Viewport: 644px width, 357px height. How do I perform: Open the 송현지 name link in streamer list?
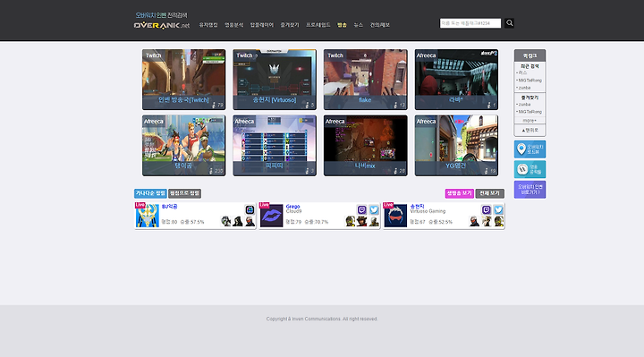pos(418,206)
